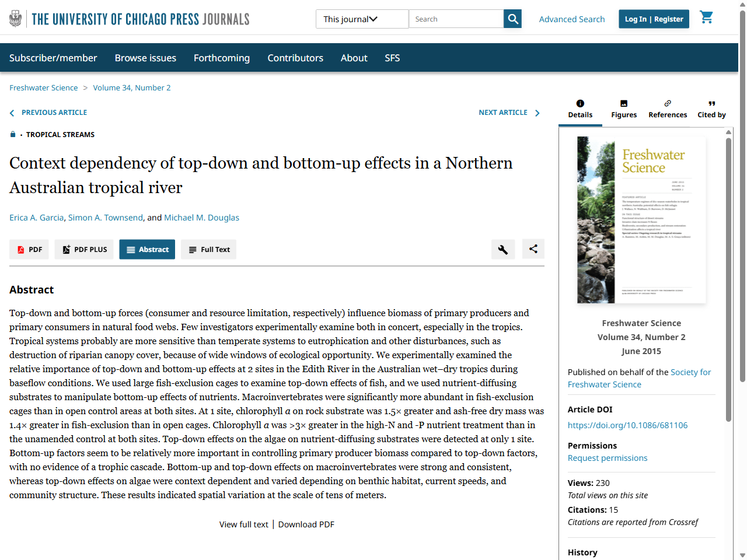Open the Cited by tab

tap(711, 109)
